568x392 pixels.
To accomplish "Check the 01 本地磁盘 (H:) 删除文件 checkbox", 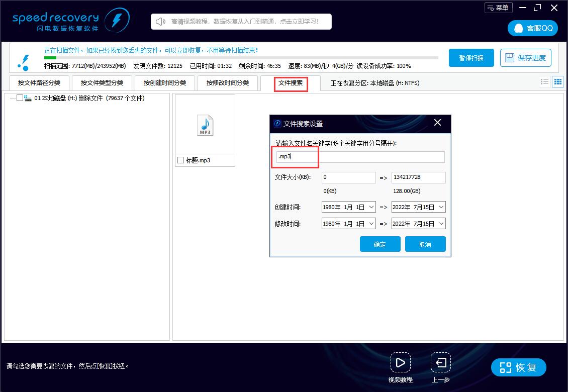I will [20, 98].
